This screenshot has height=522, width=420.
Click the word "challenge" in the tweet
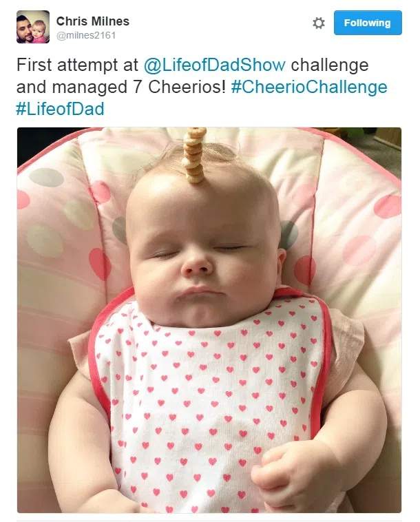coord(330,65)
